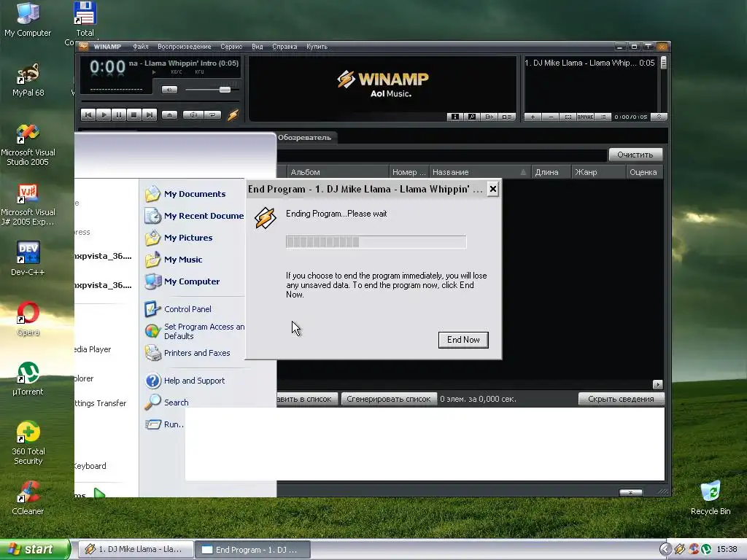Click the horizontal scroll right arrow in library
The height and width of the screenshot is (560, 747).
[657, 384]
